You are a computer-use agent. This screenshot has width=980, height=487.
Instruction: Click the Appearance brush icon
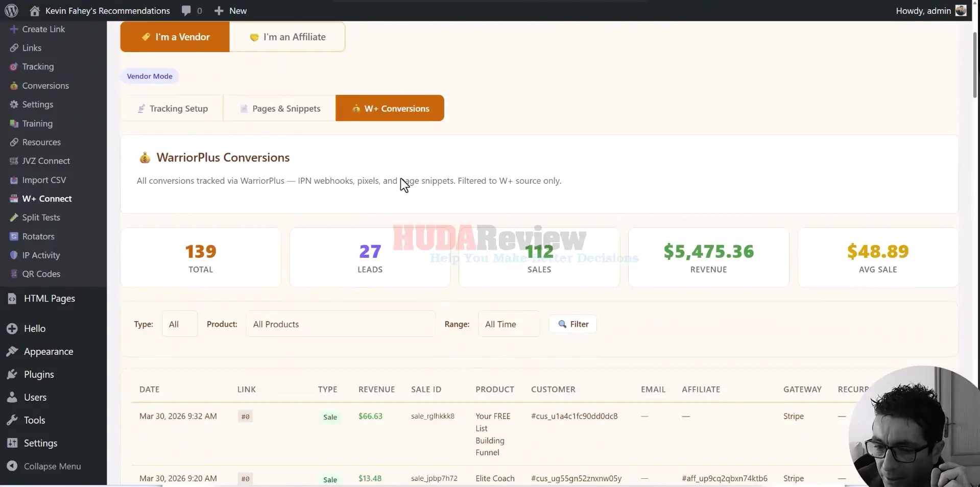pos(12,352)
